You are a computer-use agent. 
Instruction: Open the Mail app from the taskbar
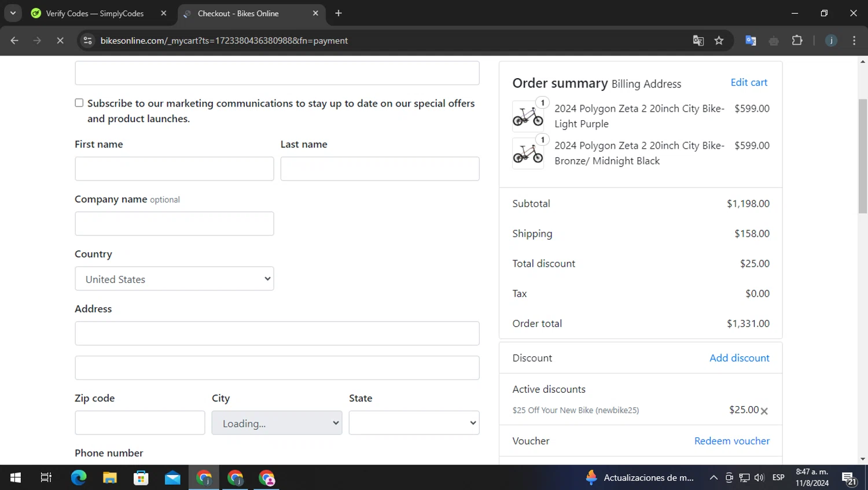coord(172,477)
